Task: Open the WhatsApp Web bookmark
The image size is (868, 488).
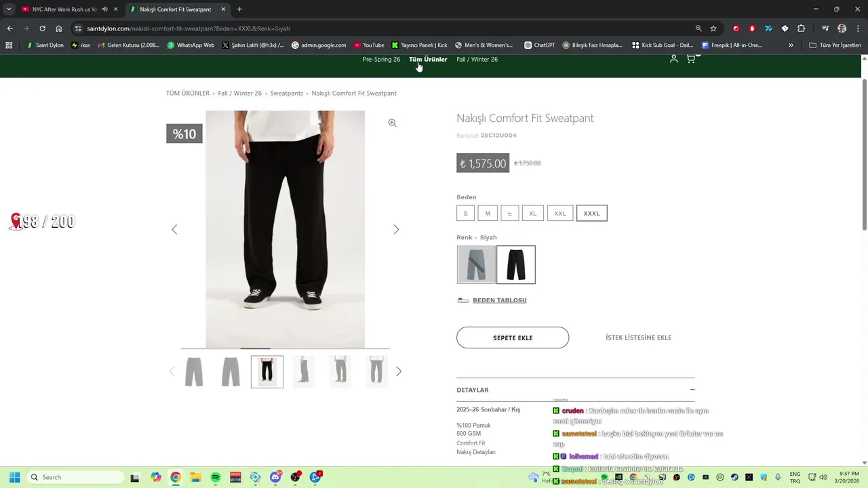Action: (x=191, y=45)
